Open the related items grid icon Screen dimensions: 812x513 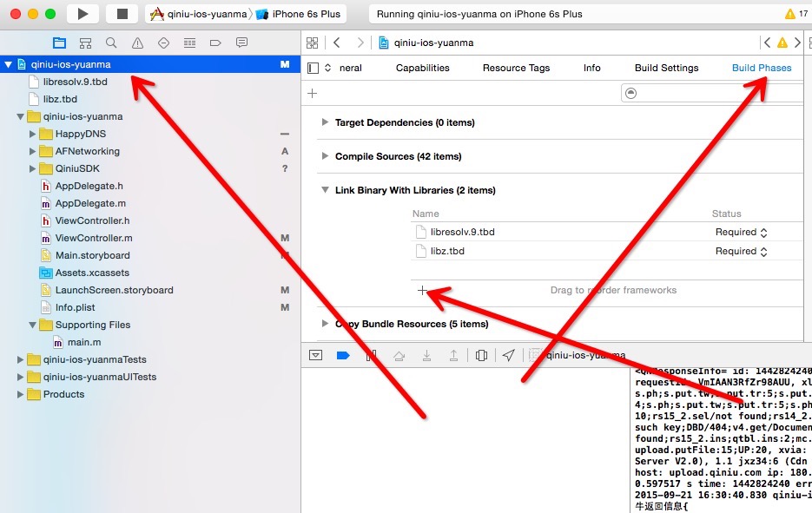coord(313,43)
